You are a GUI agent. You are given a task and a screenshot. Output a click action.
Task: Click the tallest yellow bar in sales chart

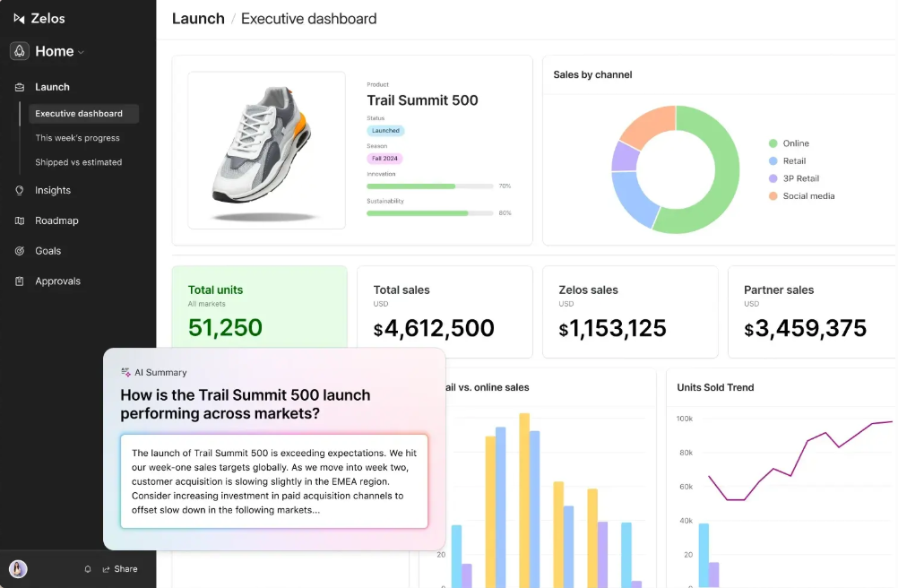pos(524,500)
